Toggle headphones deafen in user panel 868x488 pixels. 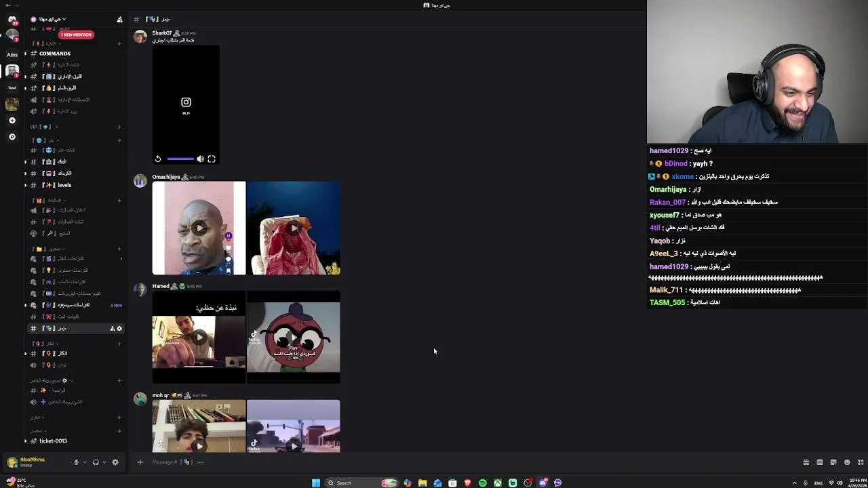coord(96,462)
